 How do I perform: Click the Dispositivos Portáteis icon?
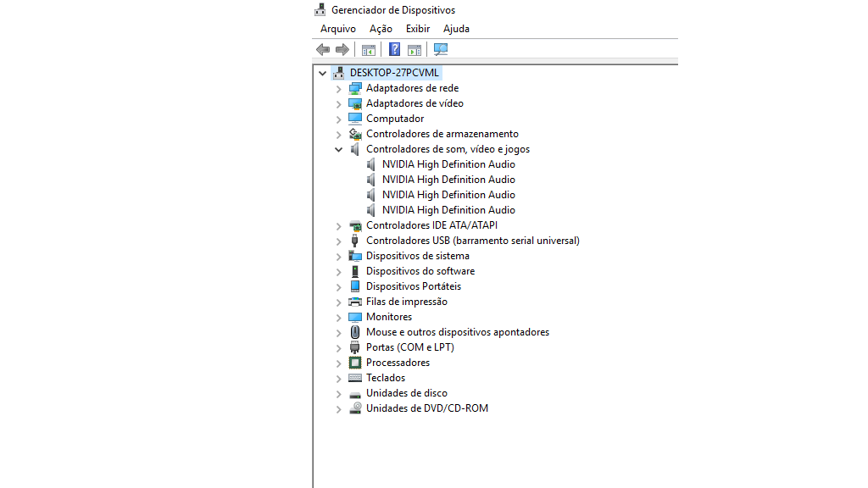[355, 286]
